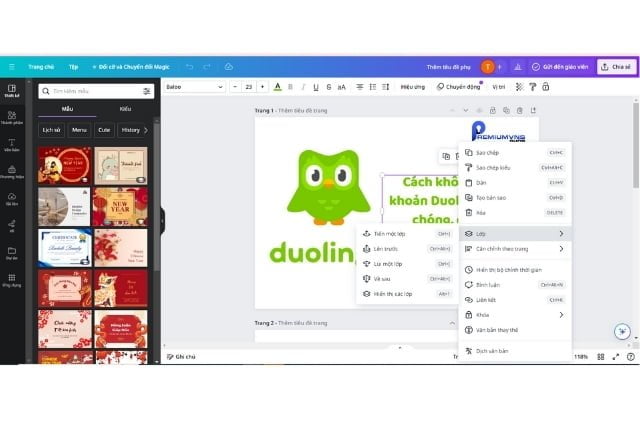Open the Tải lên uploads panel
640x432 pixels.
(x=12, y=199)
